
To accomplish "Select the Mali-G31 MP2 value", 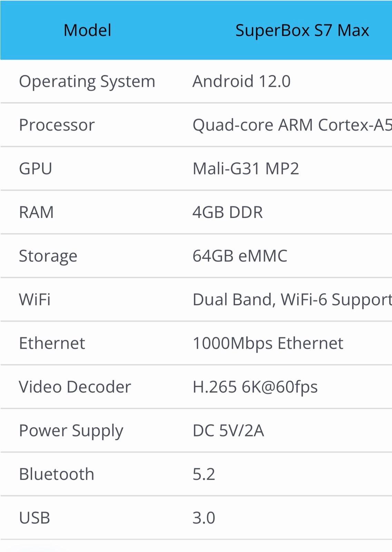I will (246, 169).
